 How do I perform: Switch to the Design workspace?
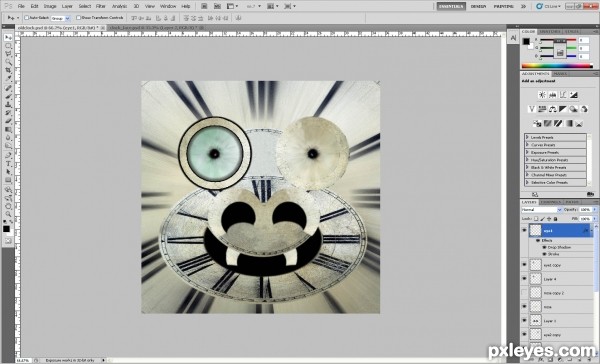tap(478, 6)
